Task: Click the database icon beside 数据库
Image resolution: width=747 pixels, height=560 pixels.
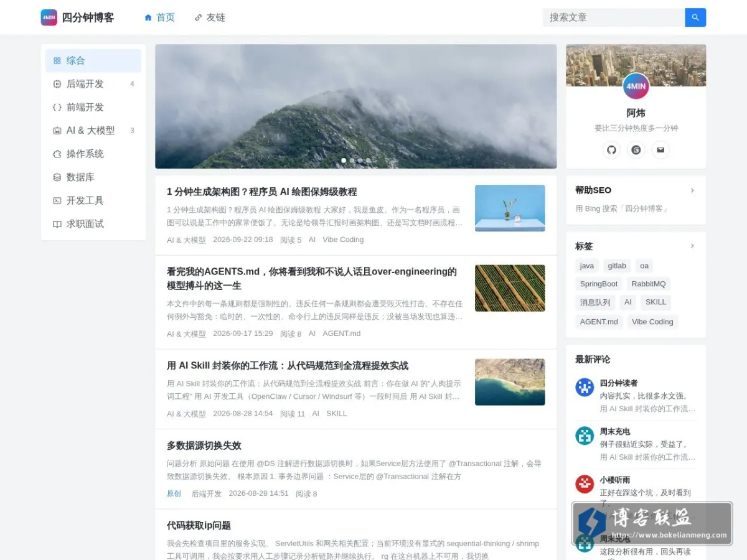Action: point(57,177)
